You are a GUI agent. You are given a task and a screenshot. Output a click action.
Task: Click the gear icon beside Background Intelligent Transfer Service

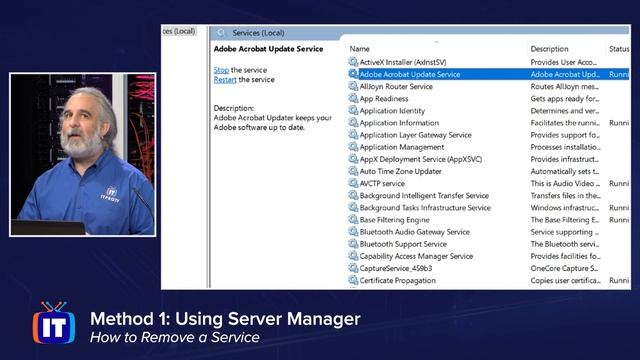point(353,195)
